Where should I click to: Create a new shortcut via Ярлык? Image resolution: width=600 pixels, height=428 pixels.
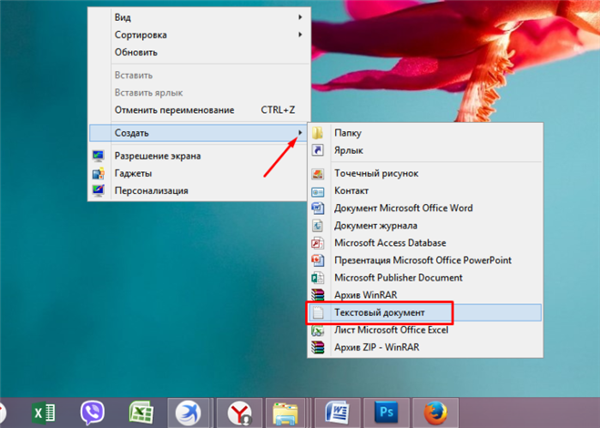click(425, 150)
